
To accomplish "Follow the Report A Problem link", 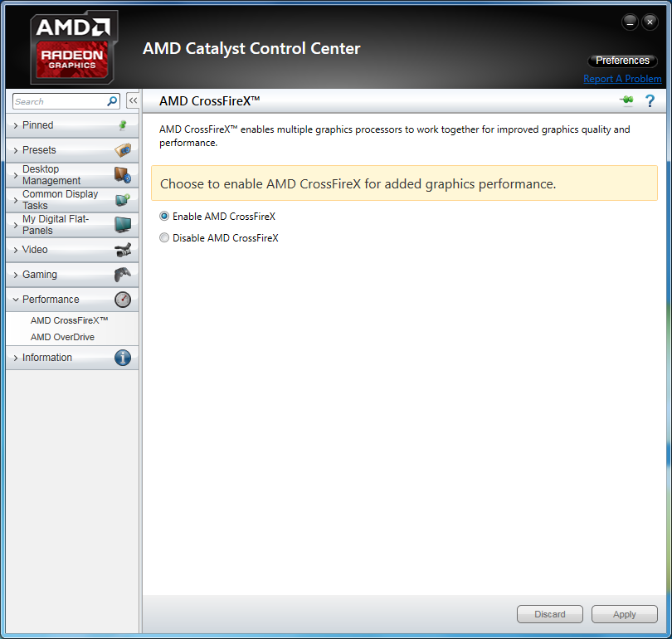I will (622, 79).
